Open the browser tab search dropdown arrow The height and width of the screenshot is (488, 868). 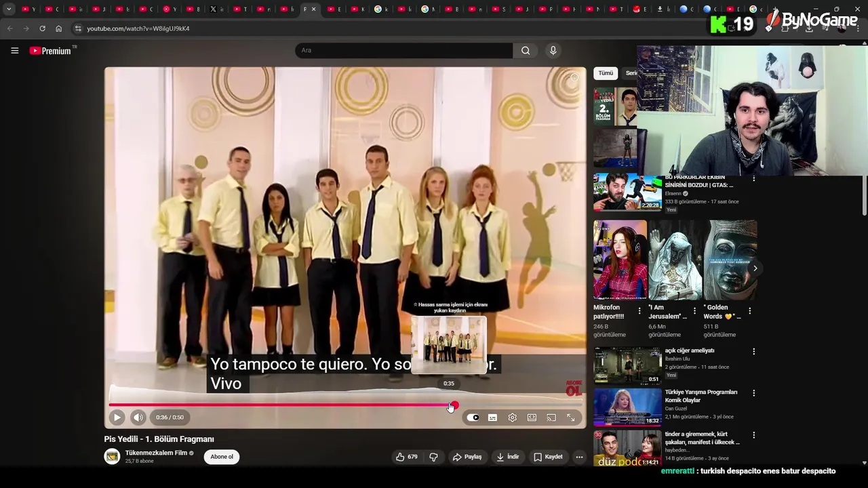coord(9,9)
